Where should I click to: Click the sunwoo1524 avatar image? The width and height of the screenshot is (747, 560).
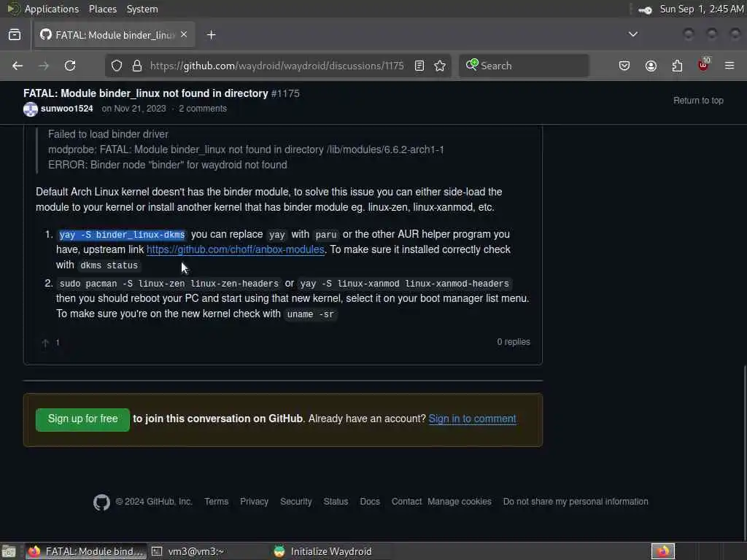31,109
